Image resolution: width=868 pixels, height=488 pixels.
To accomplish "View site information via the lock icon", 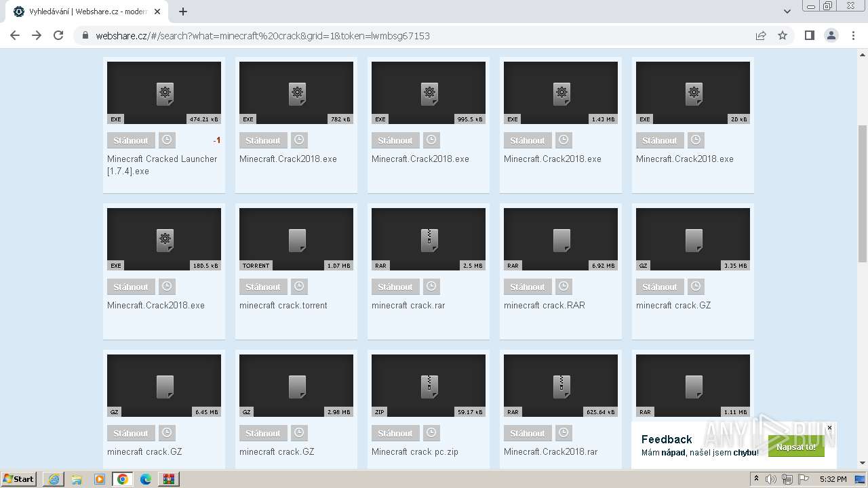I will tap(85, 36).
